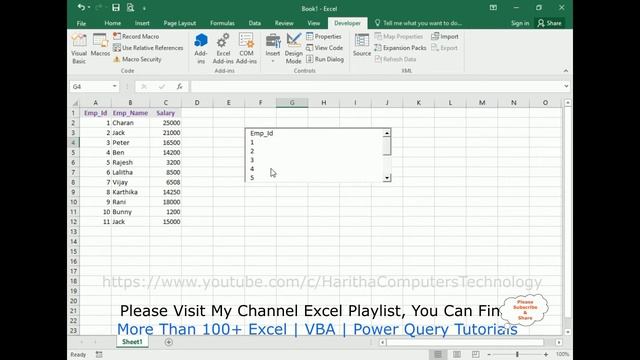This screenshot has width=640, height=360.
Task: Open the Macros dialog
Action: tap(100, 45)
